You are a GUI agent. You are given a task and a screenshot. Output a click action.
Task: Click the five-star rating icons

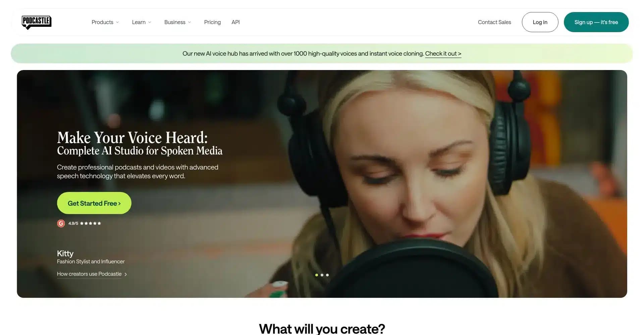click(x=90, y=223)
